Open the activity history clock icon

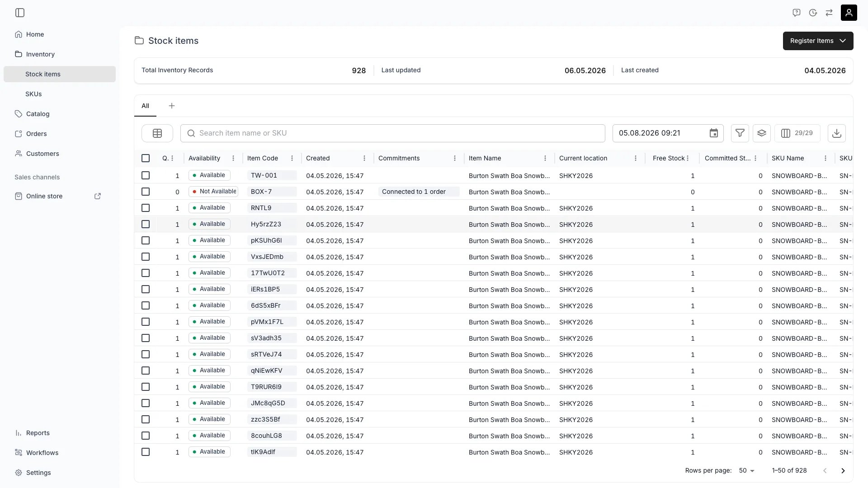pos(813,13)
